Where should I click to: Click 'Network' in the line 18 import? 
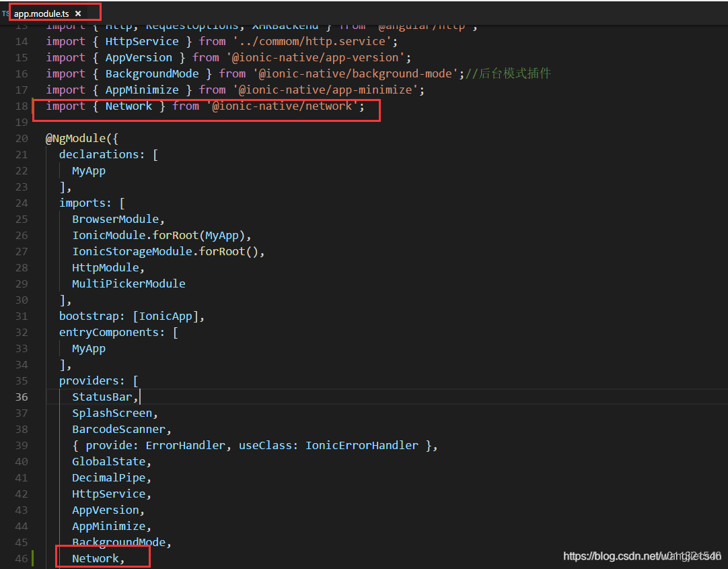click(x=129, y=106)
